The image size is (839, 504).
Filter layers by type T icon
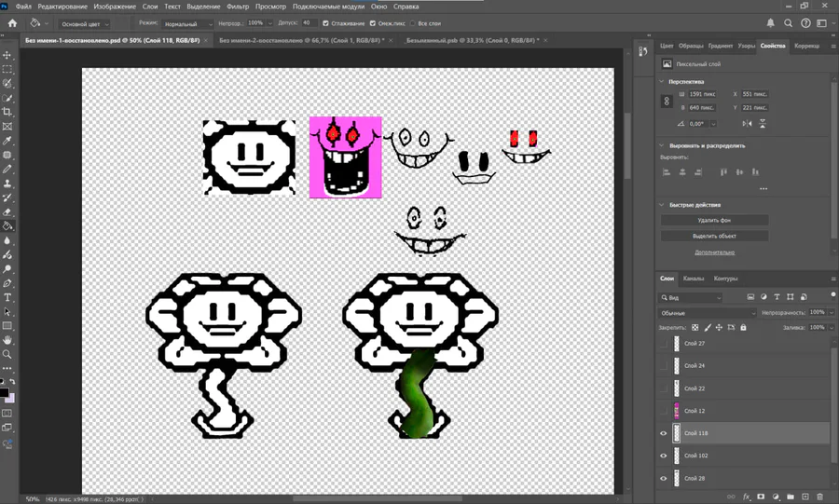777,297
